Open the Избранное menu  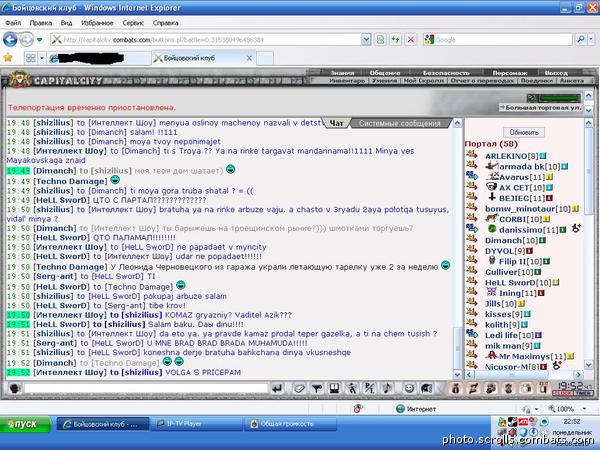97,23
